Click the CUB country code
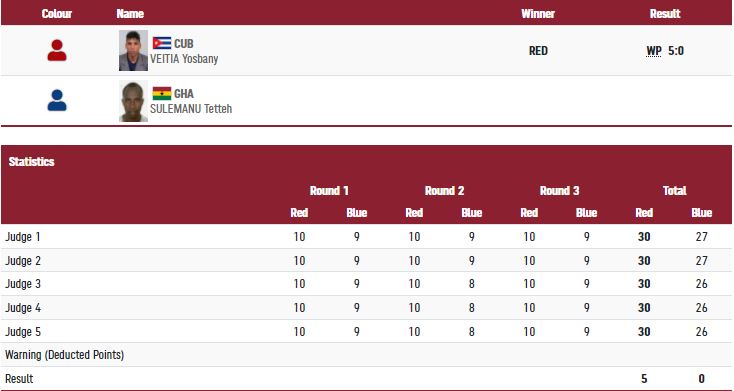Screen dimensions: 734x391 (184, 44)
